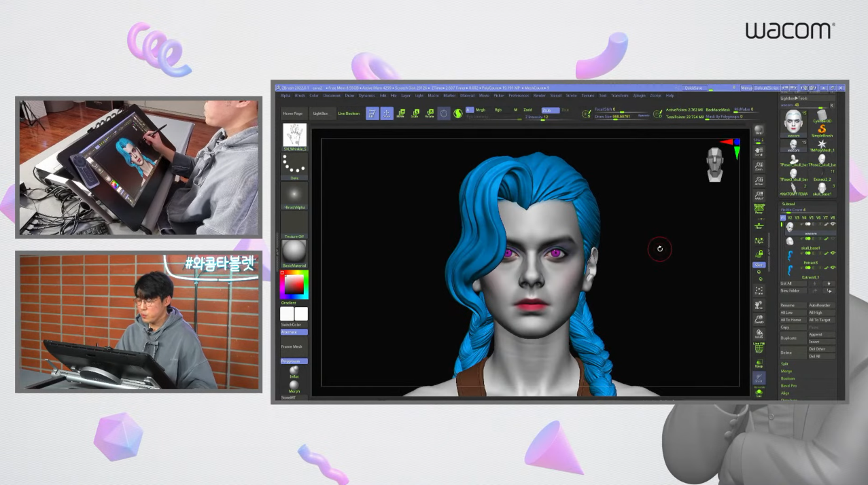Click the AAHalf icon
Viewport: 868px width, 485px height.
[x=759, y=194]
